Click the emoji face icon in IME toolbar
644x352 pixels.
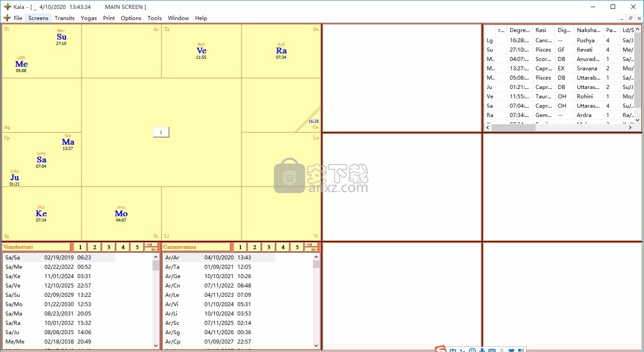tap(472, 350)
